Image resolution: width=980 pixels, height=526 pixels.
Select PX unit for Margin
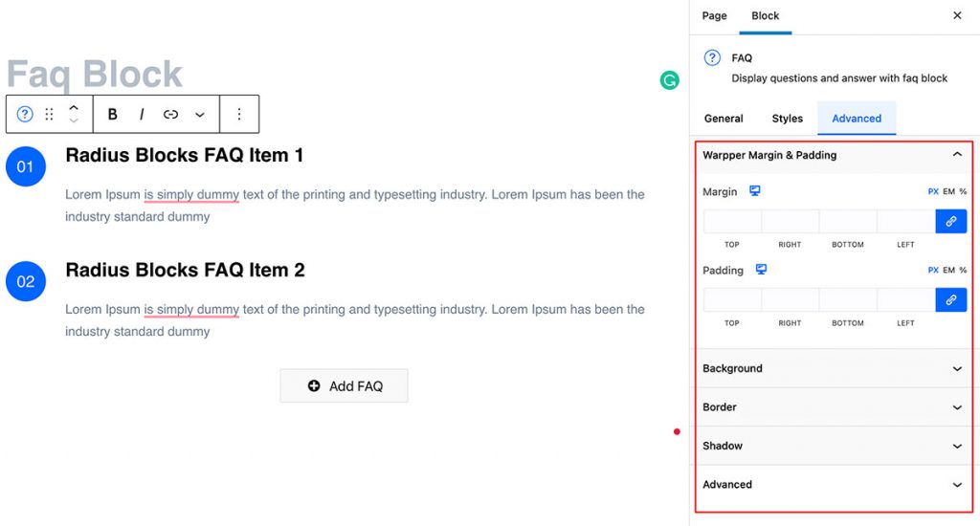point(933,192)
